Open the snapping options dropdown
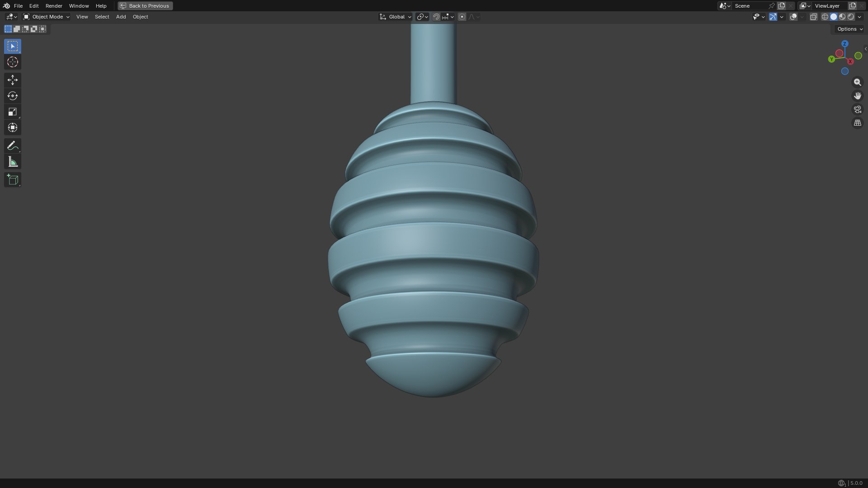The width and height of the screenshot is (868, 488). click(448, 17)
